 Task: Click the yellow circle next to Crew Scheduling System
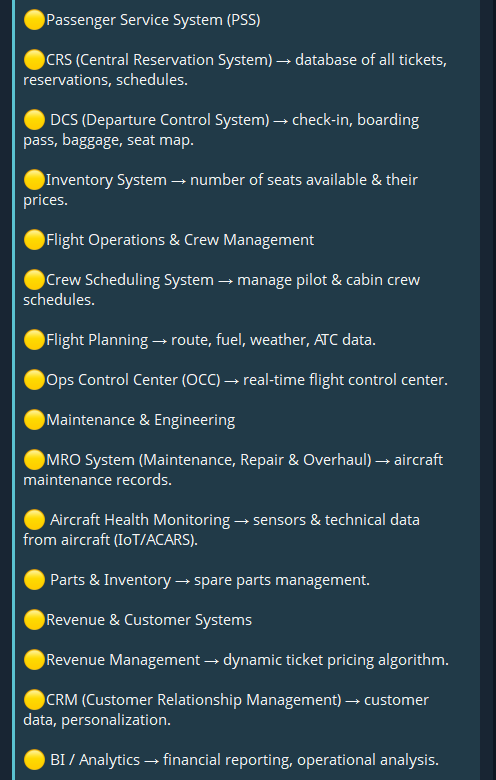[34, 280]
